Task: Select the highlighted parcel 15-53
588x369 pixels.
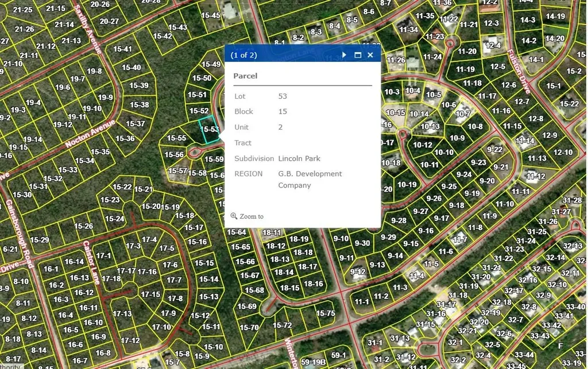Action: point(208,131)
